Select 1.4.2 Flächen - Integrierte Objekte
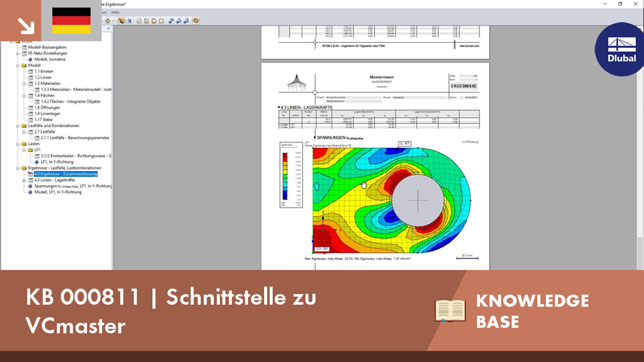The image size is (644, 362). tap(70, 101)
